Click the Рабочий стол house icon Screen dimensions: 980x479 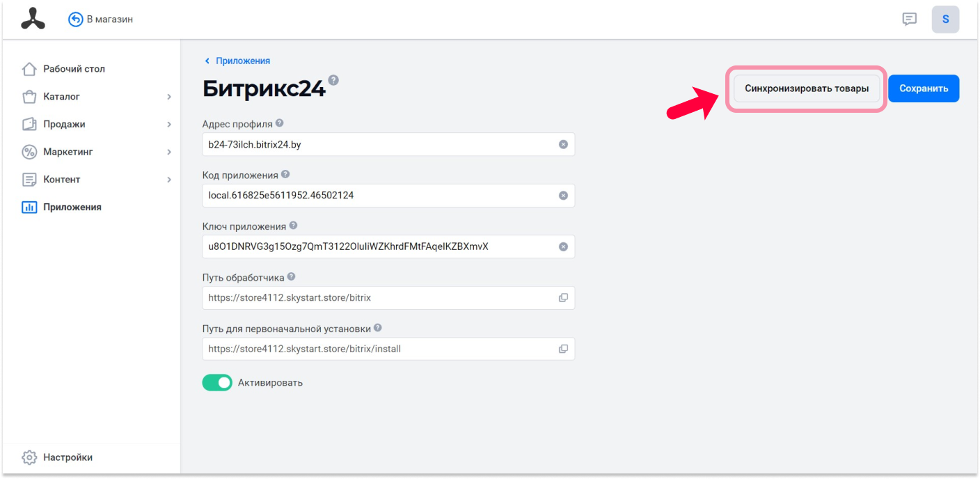pos(29,69)
